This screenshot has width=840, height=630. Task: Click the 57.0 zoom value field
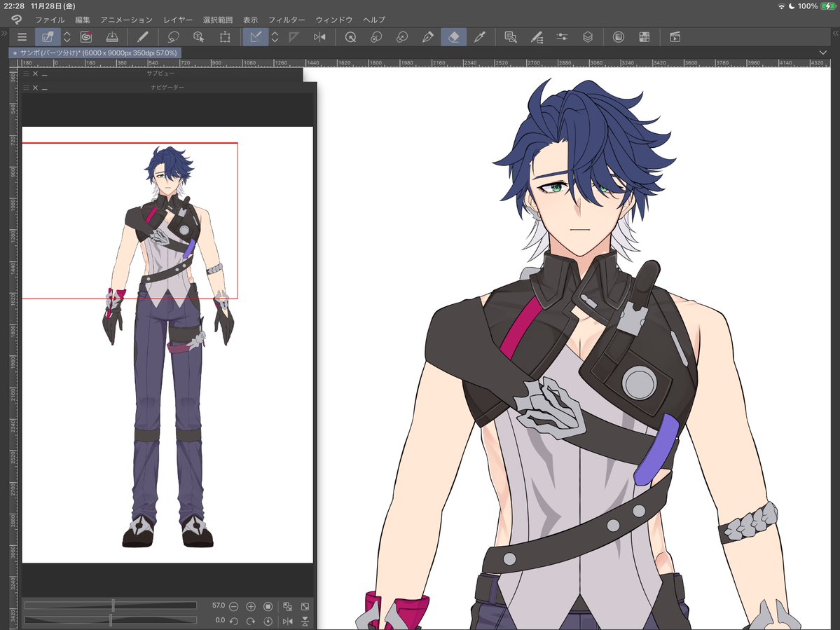pyautogui.click(x=218, y=605)
